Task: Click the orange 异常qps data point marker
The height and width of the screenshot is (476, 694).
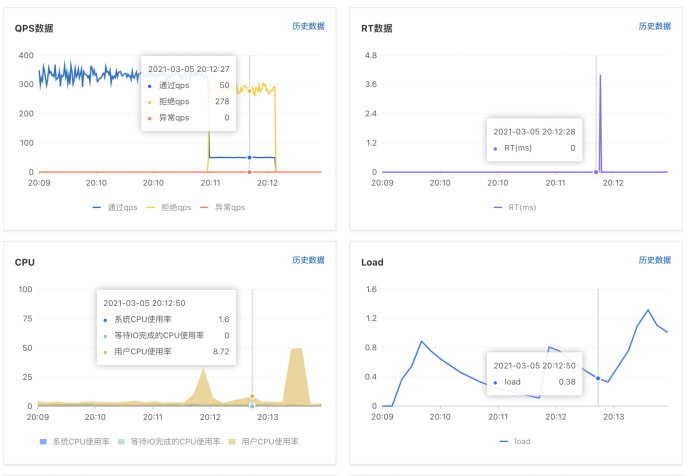Action: pyautogui.click(x=249, y=172)
